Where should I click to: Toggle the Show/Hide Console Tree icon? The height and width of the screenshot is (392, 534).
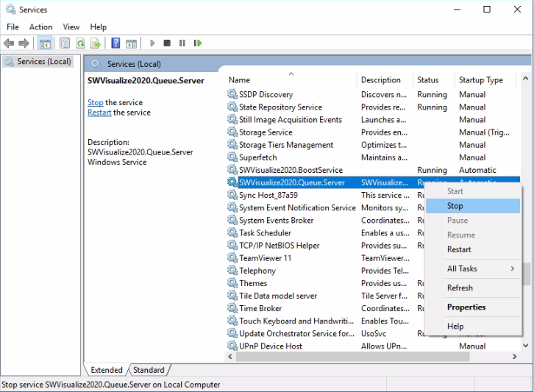tap(45, 43)
